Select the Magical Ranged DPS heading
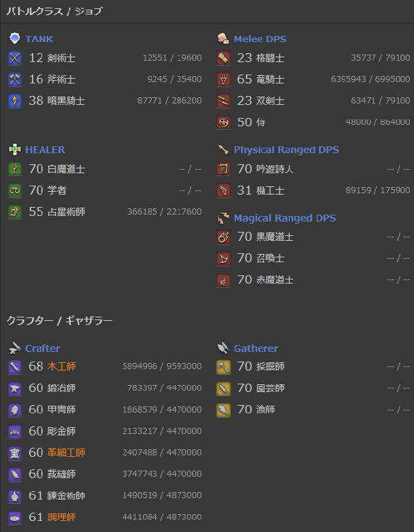The width and height of the screenshot is (414, 532). coord(285,218)
